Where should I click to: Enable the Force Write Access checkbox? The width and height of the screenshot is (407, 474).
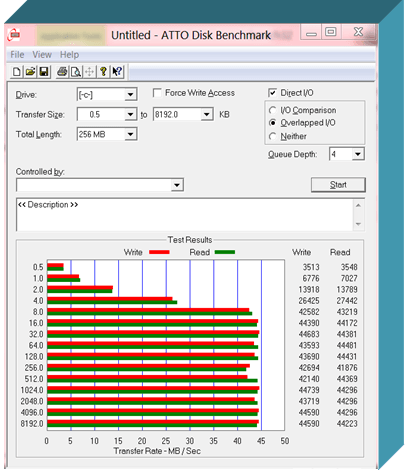157,93
